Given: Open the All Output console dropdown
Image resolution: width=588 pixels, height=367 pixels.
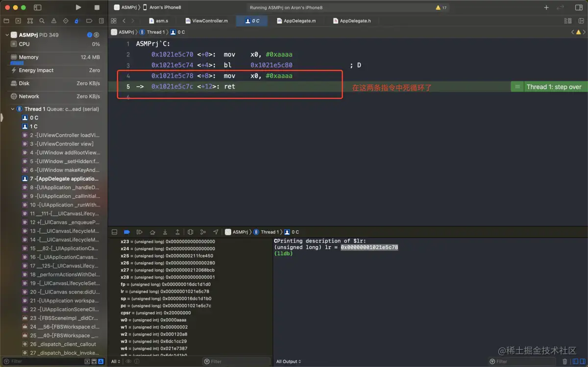Looking at the screenshot, I should [x=289, y=362].
